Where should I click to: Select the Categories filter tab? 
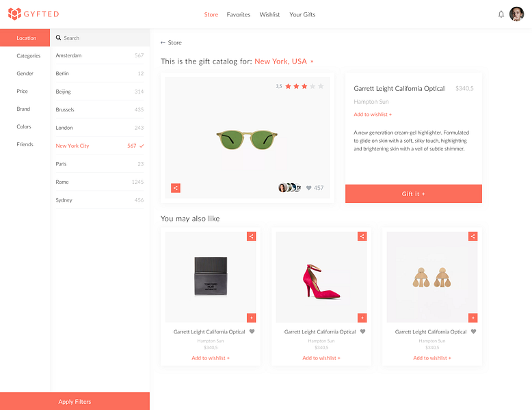[29, 55]
